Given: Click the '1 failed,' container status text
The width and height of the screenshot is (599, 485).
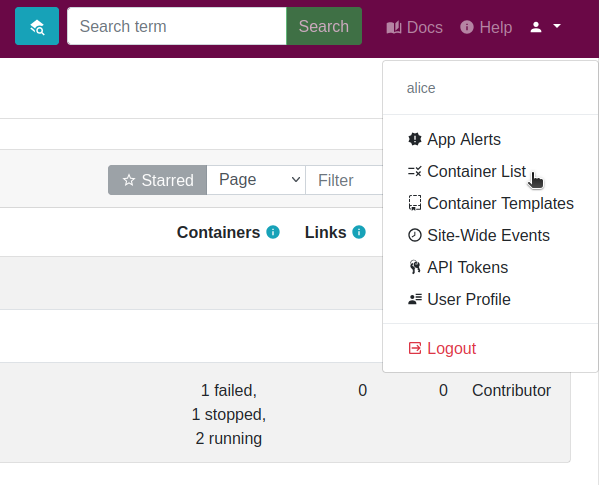Looking at the screenshot, I should (229, 390).
